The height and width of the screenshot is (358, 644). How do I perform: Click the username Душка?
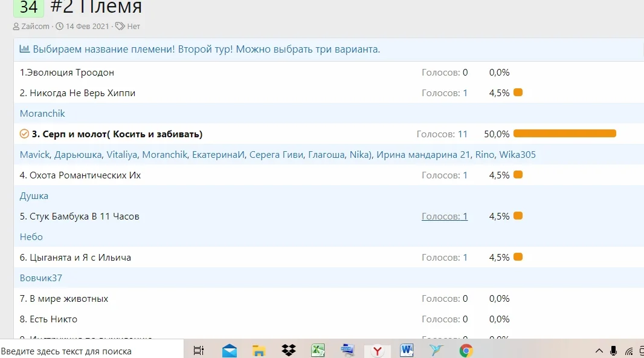coord(34,195)
